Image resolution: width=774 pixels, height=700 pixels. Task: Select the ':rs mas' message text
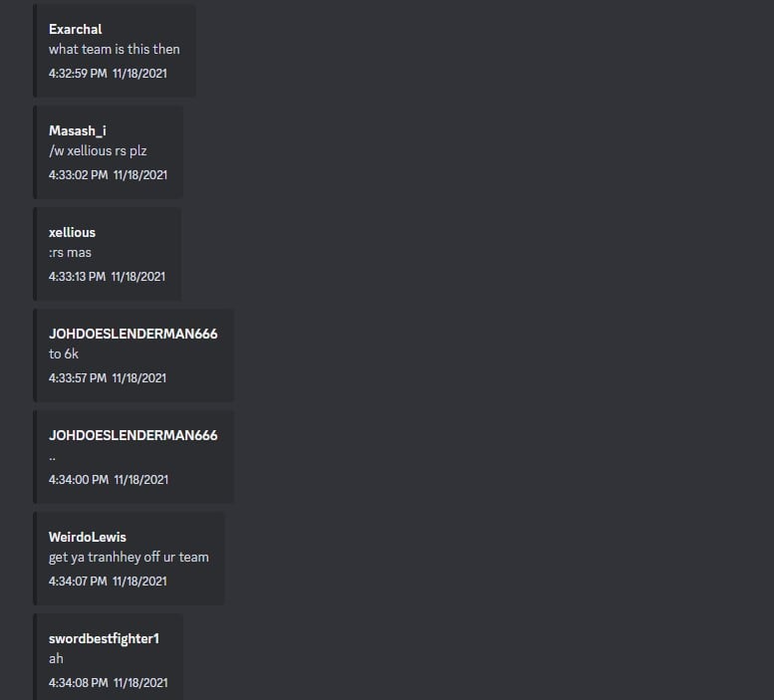point(70,253)
